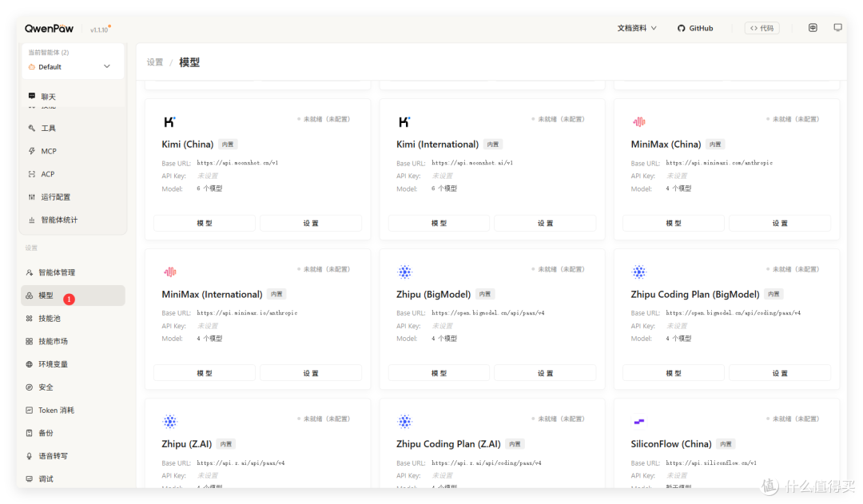Image resolution: width=863 pixels, height=504 pixels.
Task: Open the Default agent dropdown
Action: coord(72,66)
